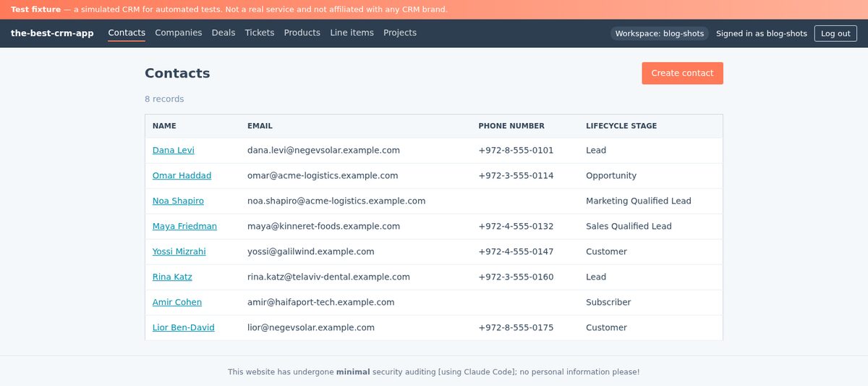The image size is (868, 386).
Task: Click email noa.shapiro@acme-logistics.example.com
Action: pos(336,201)
